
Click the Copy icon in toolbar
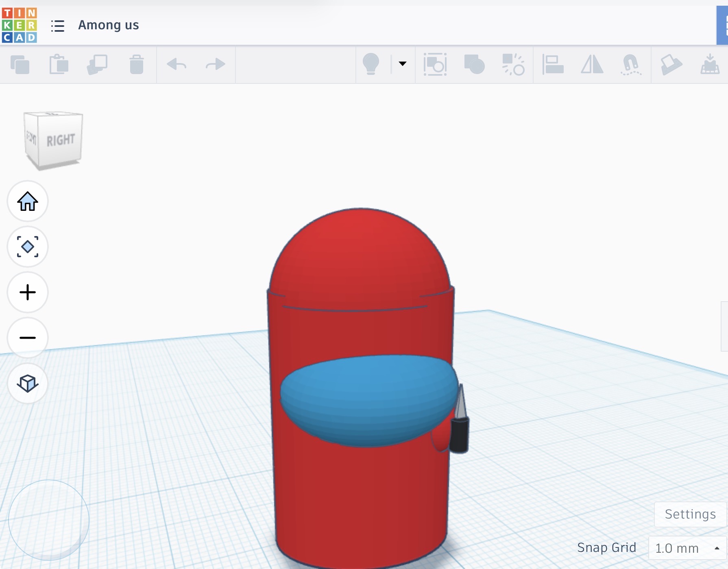20,64
